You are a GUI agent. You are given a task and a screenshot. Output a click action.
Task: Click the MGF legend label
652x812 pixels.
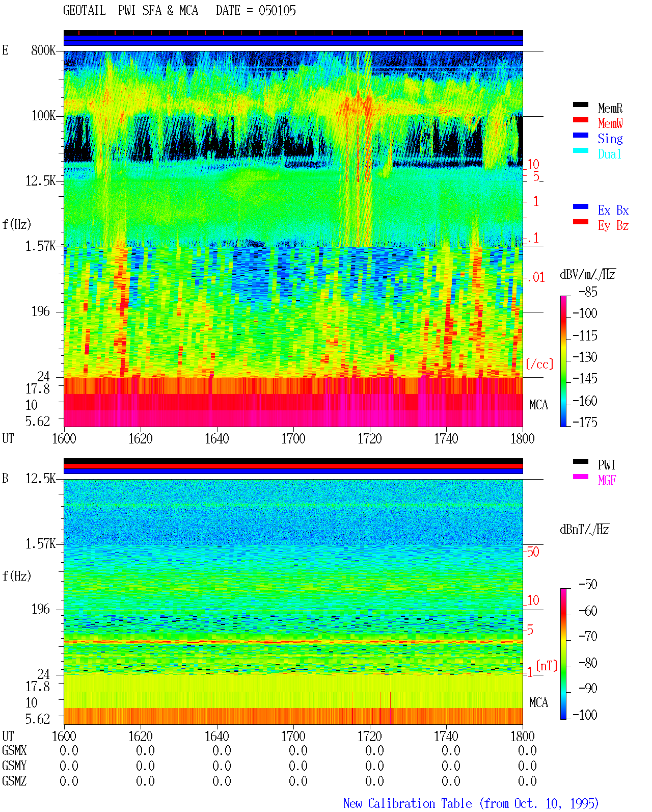pyautogui.click(x=607, y=480)
